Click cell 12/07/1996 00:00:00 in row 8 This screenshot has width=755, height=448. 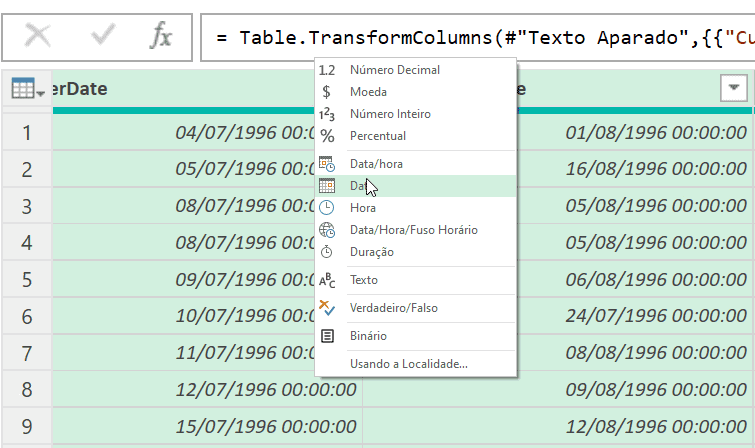pos(207,390)
